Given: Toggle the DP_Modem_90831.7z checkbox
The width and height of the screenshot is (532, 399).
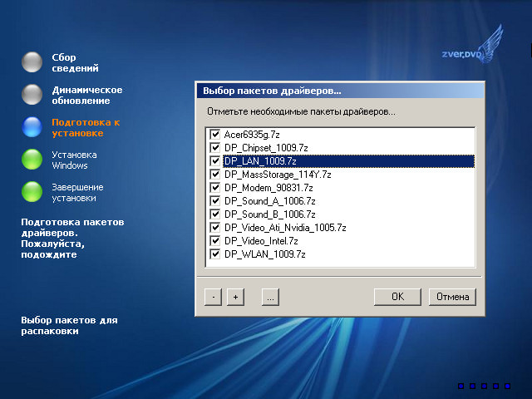Looking at the screenshot, I should (214, 187).
